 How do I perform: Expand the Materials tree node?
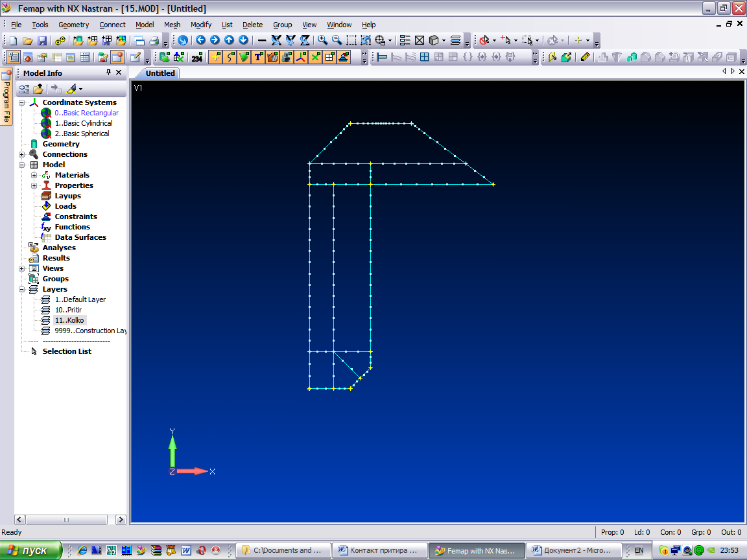click(34, 175)
